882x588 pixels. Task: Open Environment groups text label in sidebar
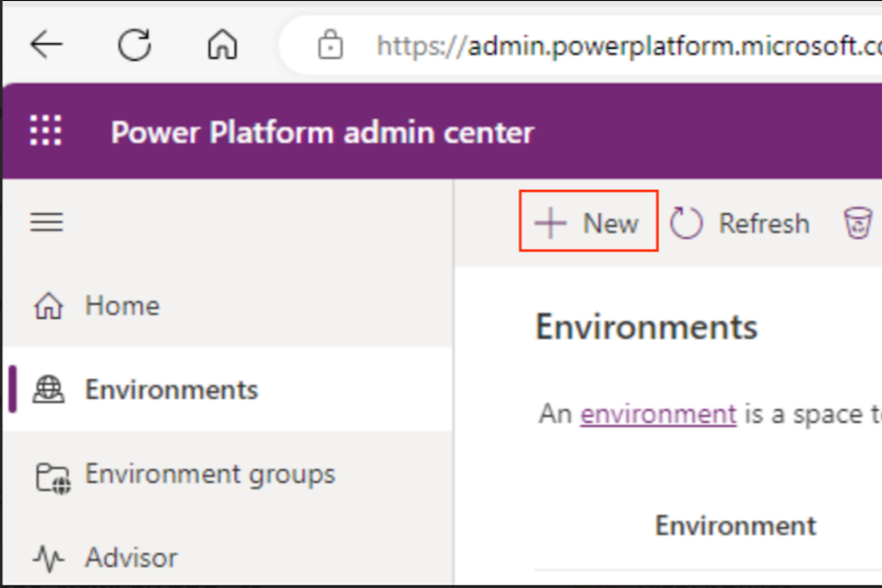[x=209, y=474]
